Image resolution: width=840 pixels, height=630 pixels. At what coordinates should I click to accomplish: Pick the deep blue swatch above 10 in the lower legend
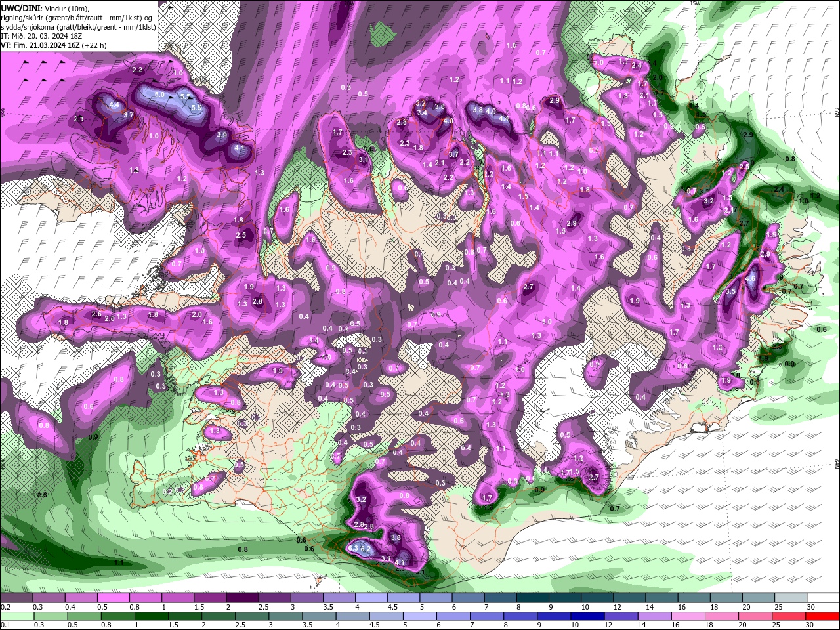point(588,616)
